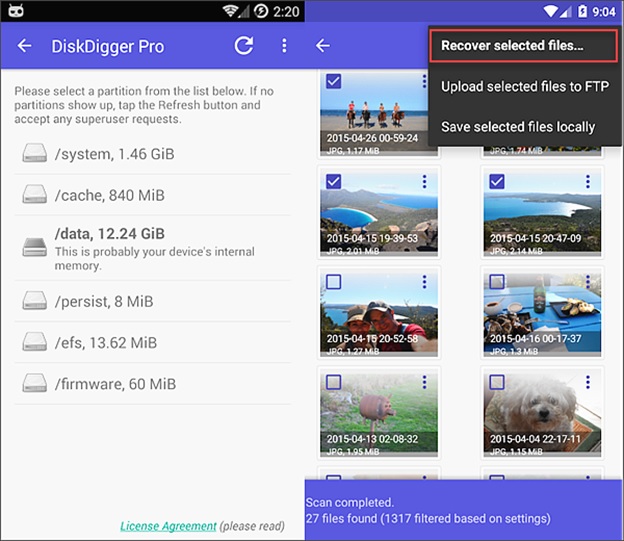Tap the back arrow beside DiskDigger Pro

click(24, 46)
